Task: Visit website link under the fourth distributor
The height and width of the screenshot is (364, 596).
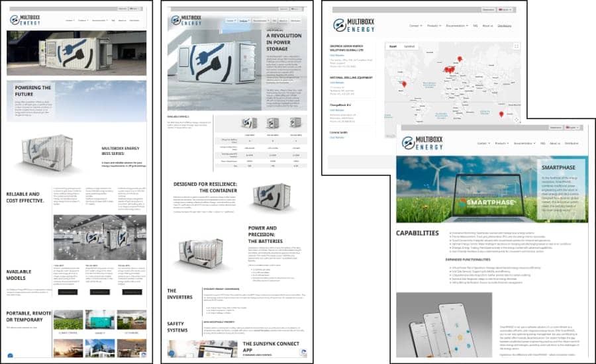Action: (x=337, y=138)
